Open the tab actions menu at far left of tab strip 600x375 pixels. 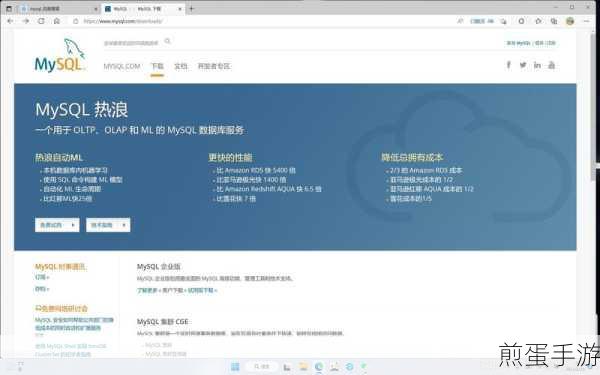tap(9, 8)
